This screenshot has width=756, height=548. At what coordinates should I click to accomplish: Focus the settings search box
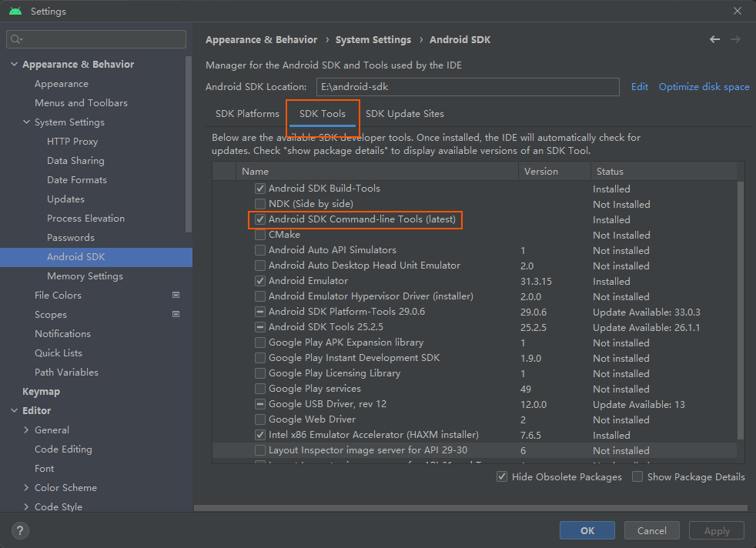96,39
